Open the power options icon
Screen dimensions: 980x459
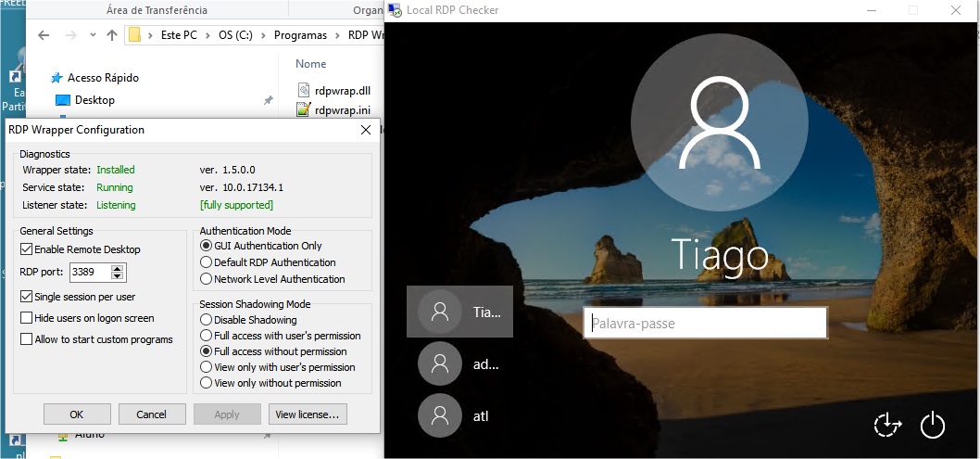click(933, 426)
